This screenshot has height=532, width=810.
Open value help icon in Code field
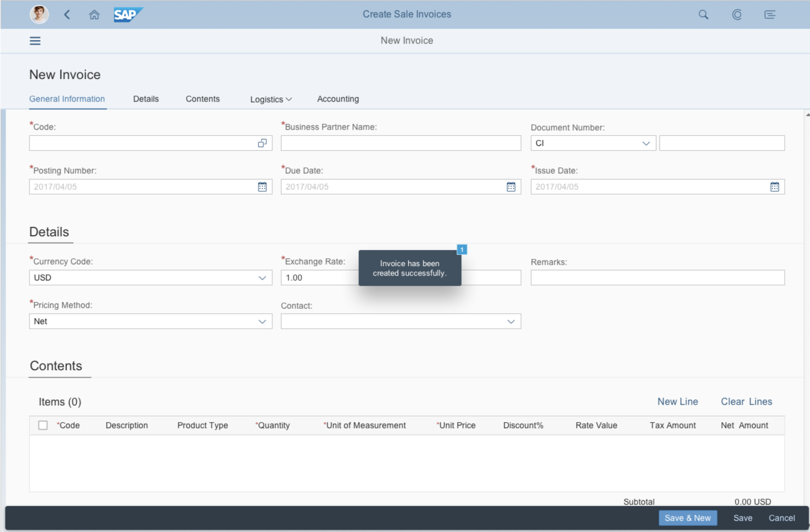pos(262,143)
